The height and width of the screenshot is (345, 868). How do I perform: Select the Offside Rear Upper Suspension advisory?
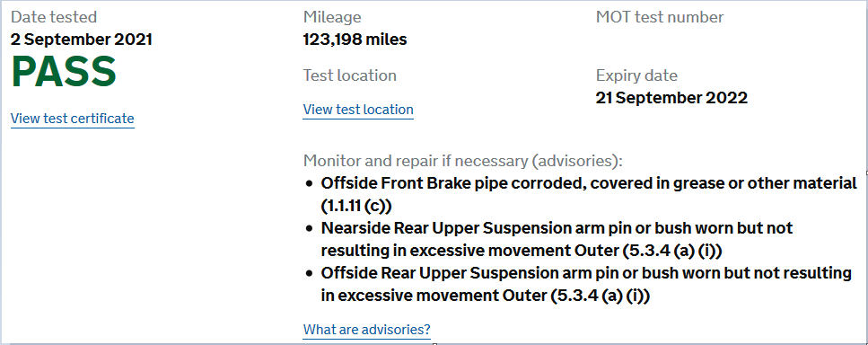(586, 284)
